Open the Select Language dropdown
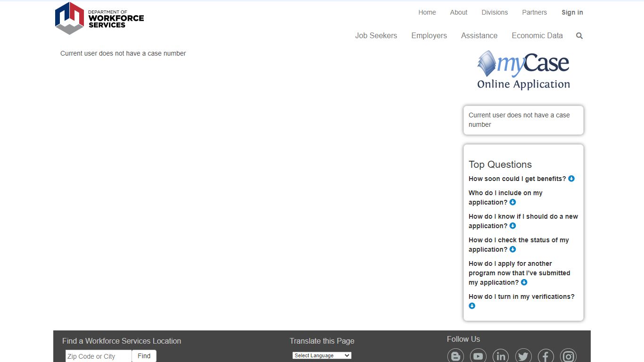This screenshot has height=362, width=644. tap(322, 355)
